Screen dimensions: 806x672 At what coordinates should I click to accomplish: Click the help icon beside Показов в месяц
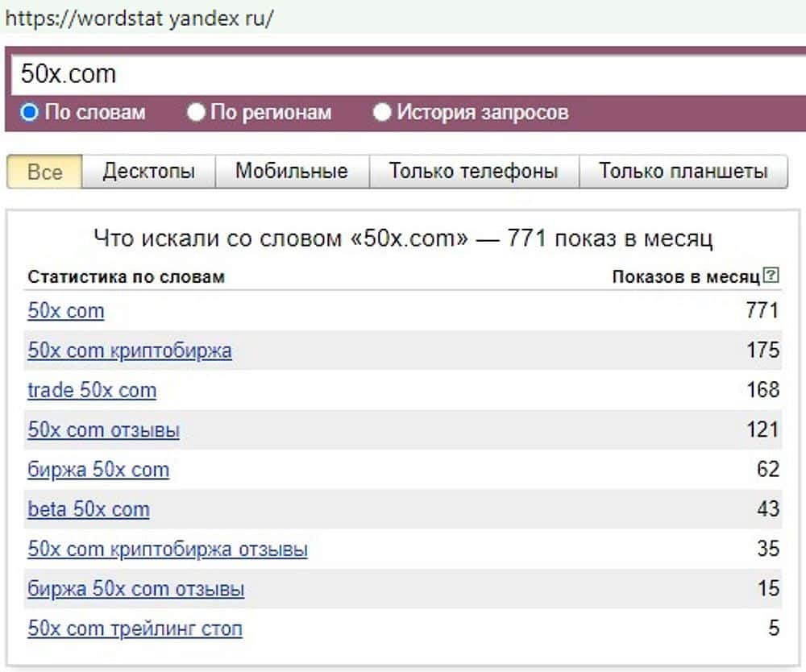(771, 276)
